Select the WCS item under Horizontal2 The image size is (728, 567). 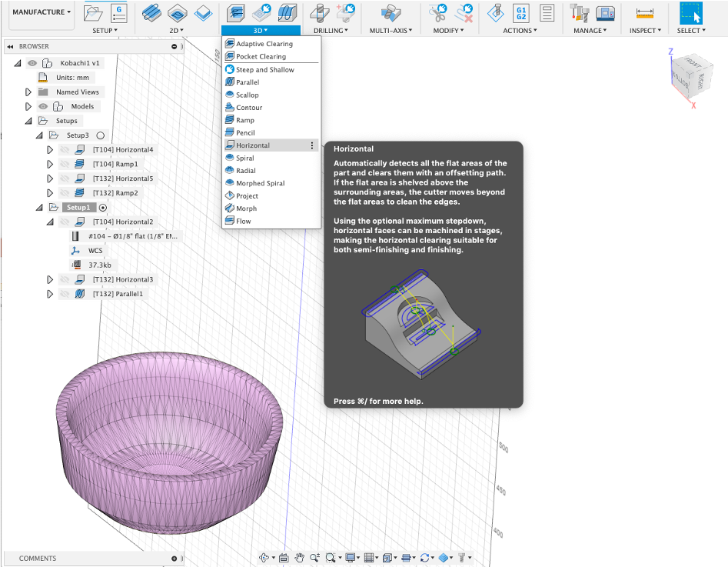88,251
